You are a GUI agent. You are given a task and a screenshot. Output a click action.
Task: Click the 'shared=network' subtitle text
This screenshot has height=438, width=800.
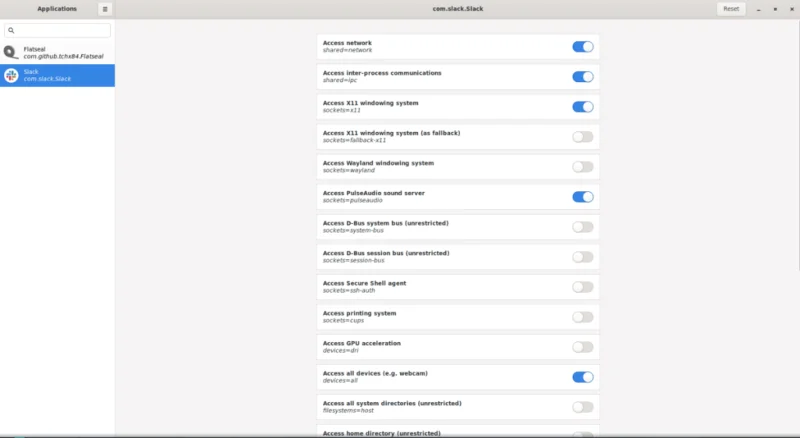[347, 51]
